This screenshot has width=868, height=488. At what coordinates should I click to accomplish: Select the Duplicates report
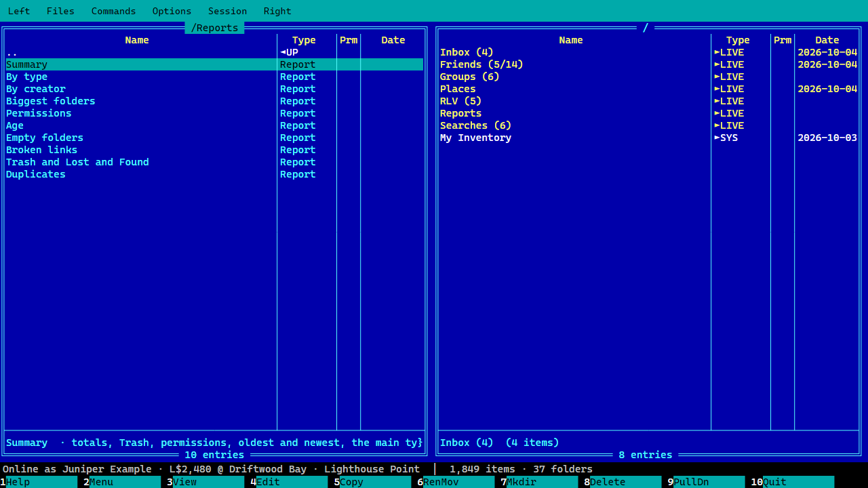(x=214, y=174)
